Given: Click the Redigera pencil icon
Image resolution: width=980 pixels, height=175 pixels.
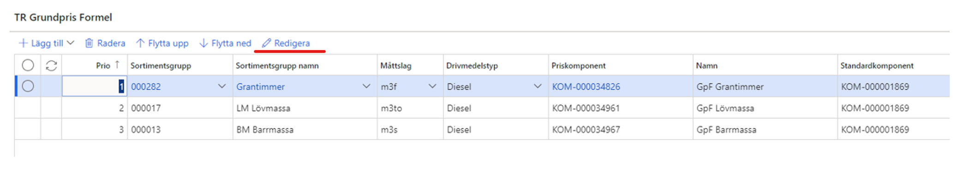Looking at the screenshot, I should click(x=266, y=43).
